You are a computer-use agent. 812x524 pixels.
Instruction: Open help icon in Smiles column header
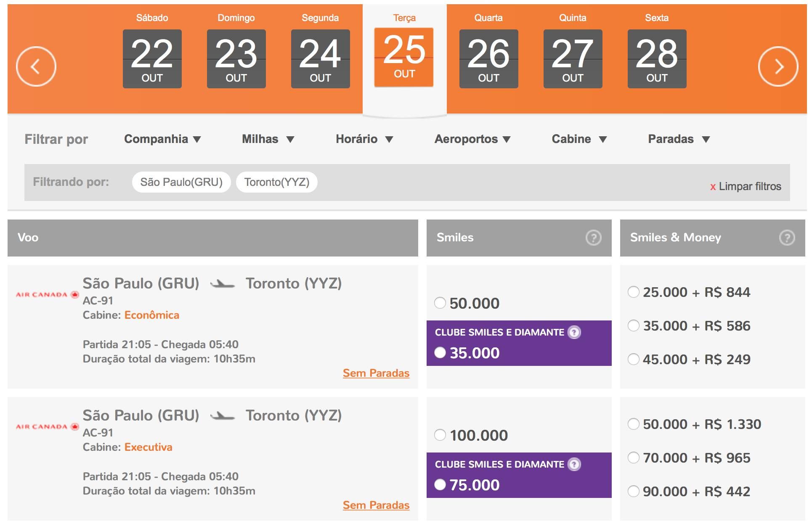click(x=593, y=238)
